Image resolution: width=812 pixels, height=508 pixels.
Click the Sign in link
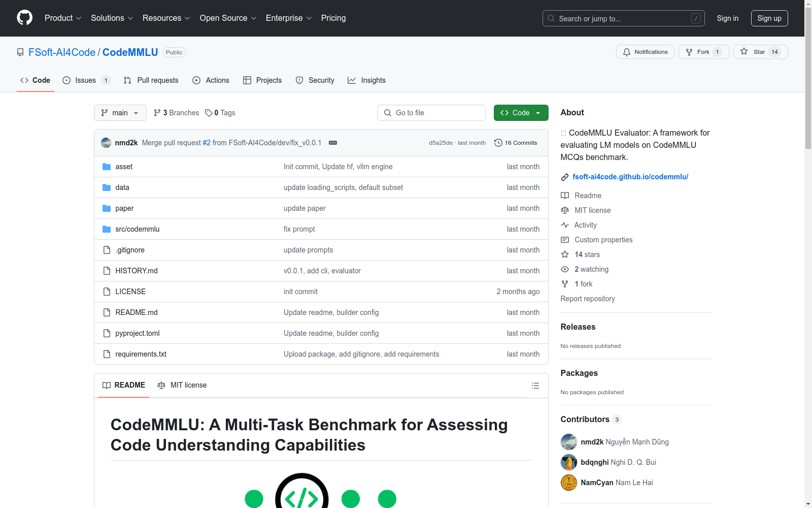click(x=728, y=18)
